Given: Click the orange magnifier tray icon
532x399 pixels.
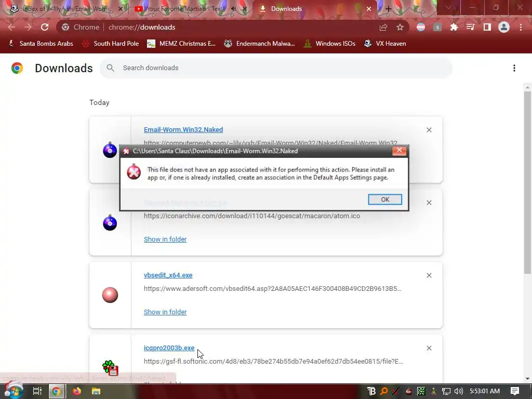Looking at the screenshot, I should point(384,391).
